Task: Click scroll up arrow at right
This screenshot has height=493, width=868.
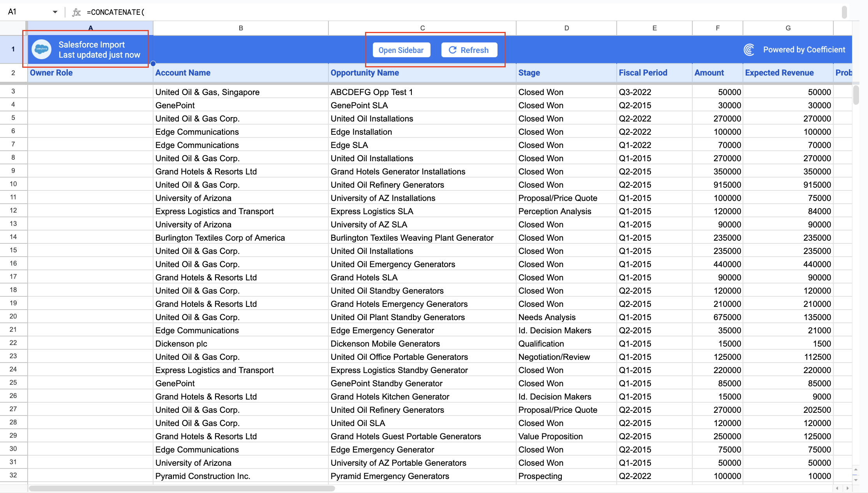Action: tap(856, 470)
